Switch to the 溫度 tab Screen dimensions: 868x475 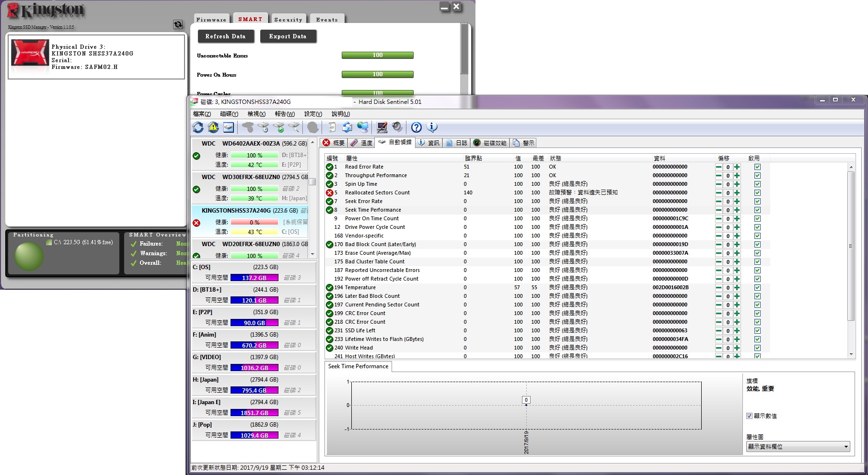coord(361,143)
